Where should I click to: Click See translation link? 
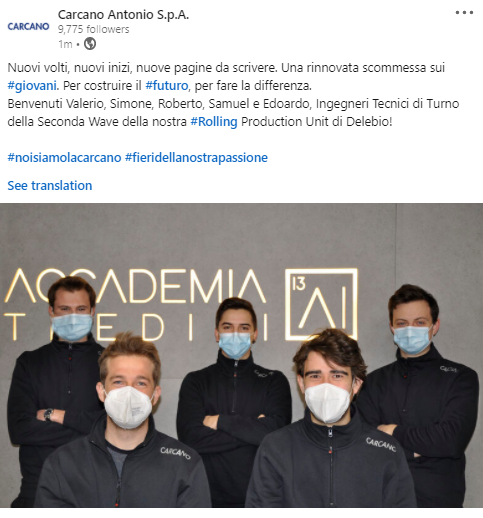pos(50,185)
